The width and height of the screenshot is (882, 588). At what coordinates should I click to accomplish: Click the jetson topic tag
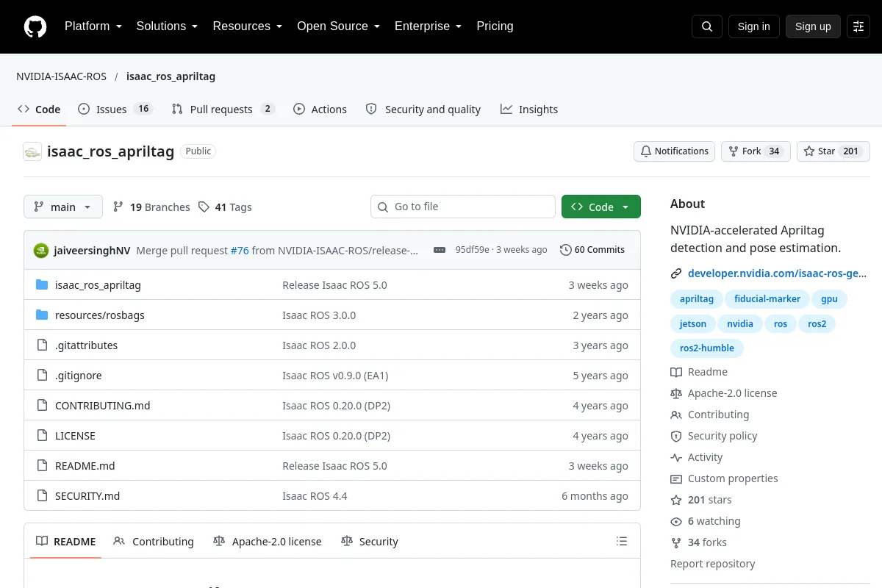(693, 323)
